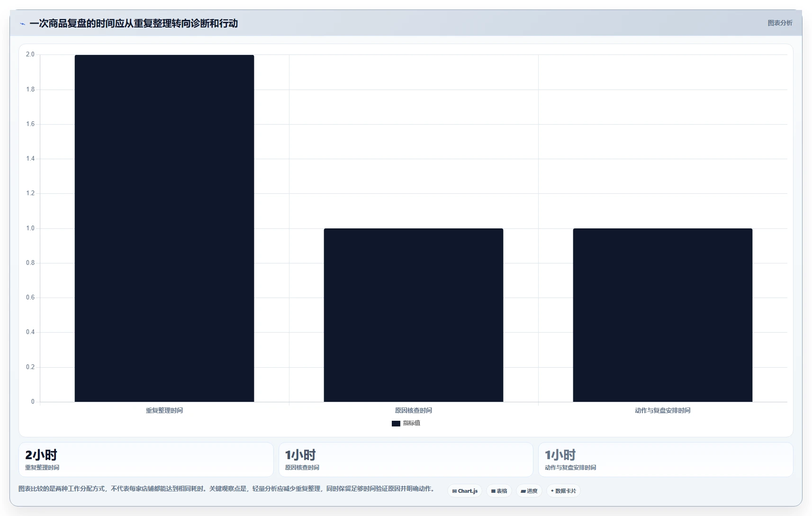Viewport: 812px width, 516px height.
Task: Click the 原因核查时间 bar in the chart
Action: click(x=414, y=315)
